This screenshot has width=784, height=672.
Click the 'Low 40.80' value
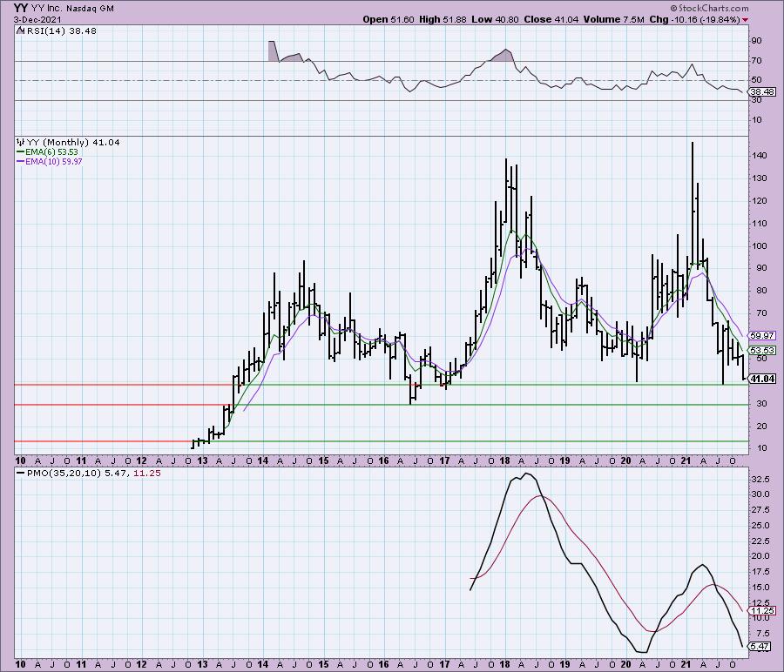pos(495,19)
